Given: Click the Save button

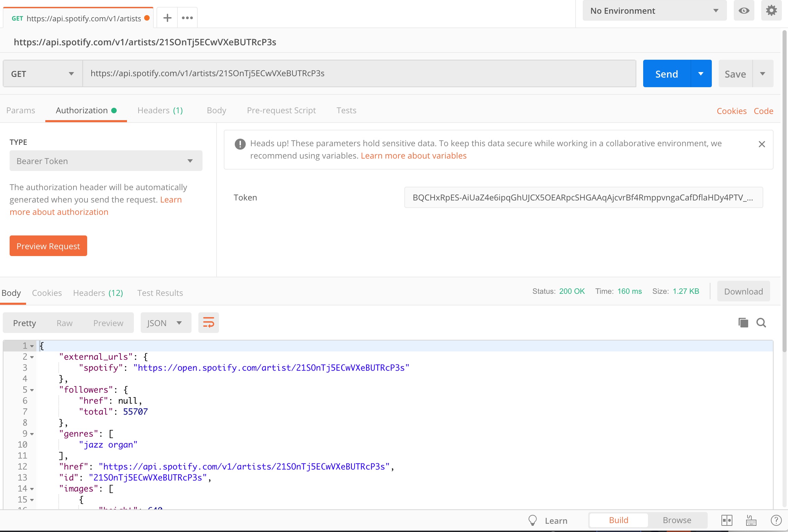Looking at the screenshot, I should pyautogui.click(x=735, y=73).
